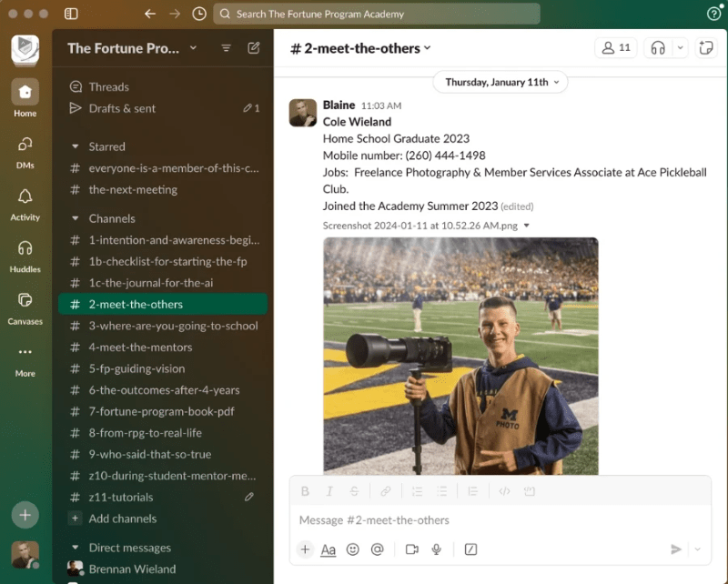Collapse the Starred section
Screen dimensions: 728x584
pyautogui.click(x=76, y=146)
